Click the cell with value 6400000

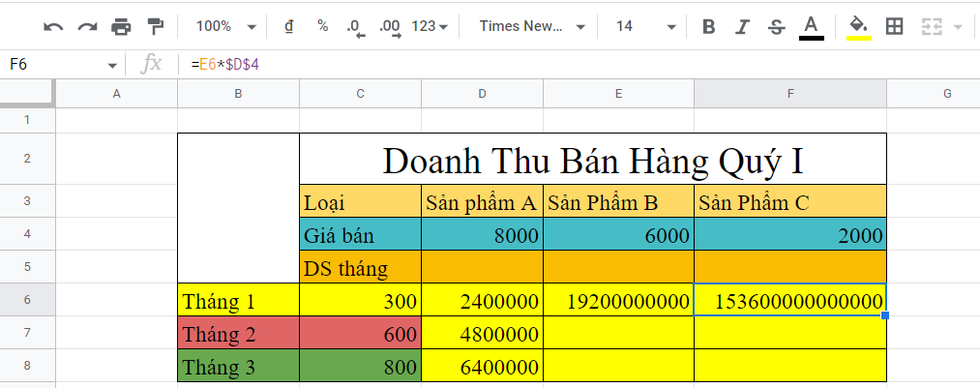[482, 366]
